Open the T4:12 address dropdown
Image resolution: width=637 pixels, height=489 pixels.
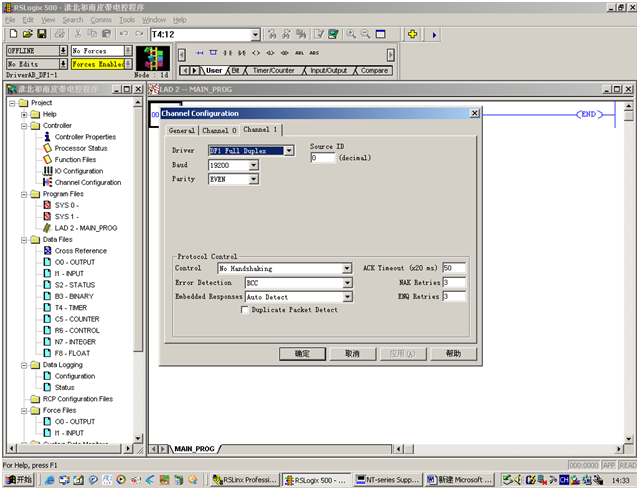point(255,35)
